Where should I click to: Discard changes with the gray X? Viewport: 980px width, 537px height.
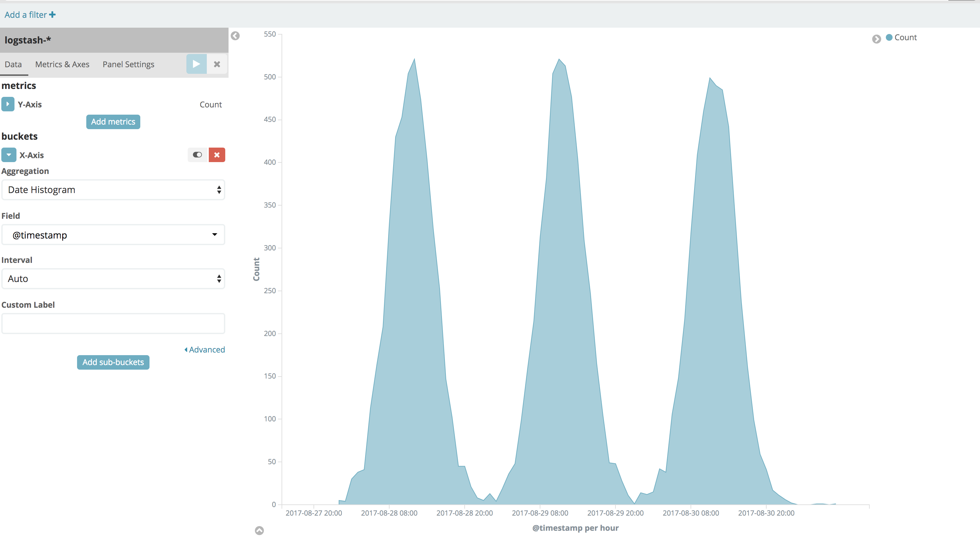(x=217, y=64)
